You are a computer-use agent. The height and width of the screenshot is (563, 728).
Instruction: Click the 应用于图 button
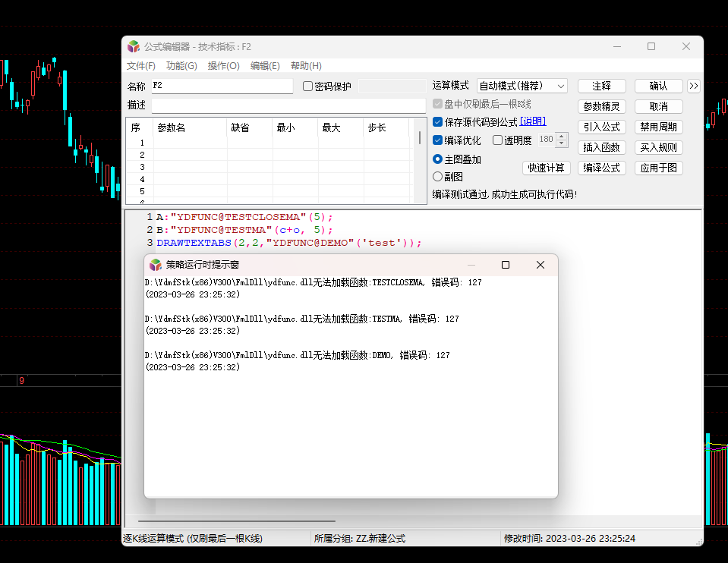click(x=658, y=168)
